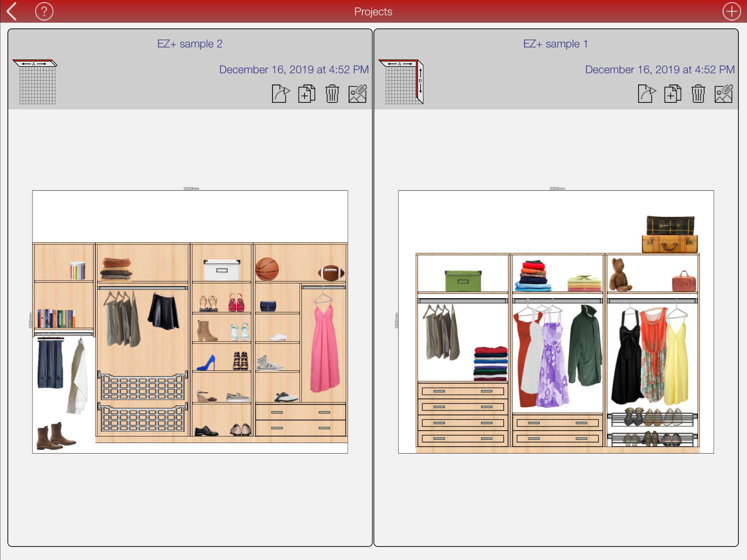Delete the EZ+ sample 1 project
The image size is (747, 560).
pyautogui.click(x=698, y=94)
